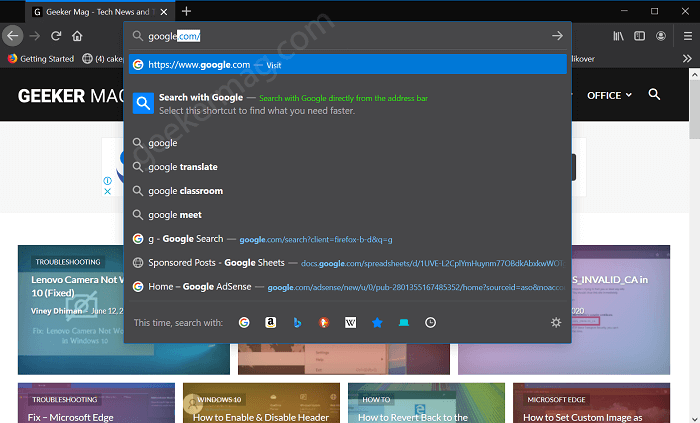Expand the OFFICE menu on Geeker Mag
700x423 pixels.
609,95
